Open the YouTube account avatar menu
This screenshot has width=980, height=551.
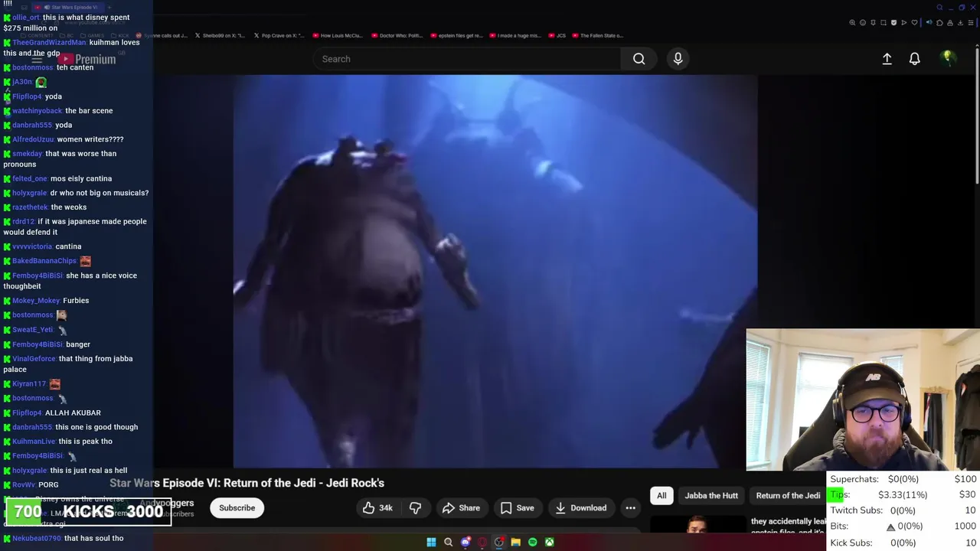(948, 58)
